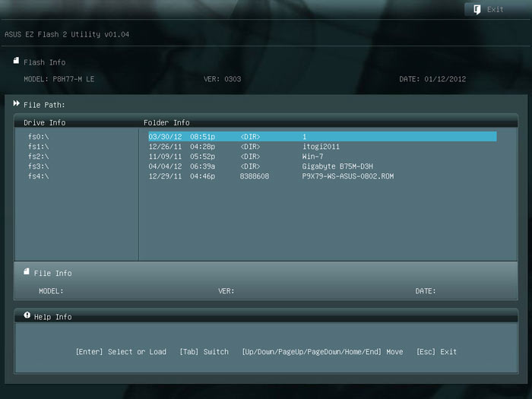Open the Win-7 folder
532x399 pixels.
coord(312,157)
